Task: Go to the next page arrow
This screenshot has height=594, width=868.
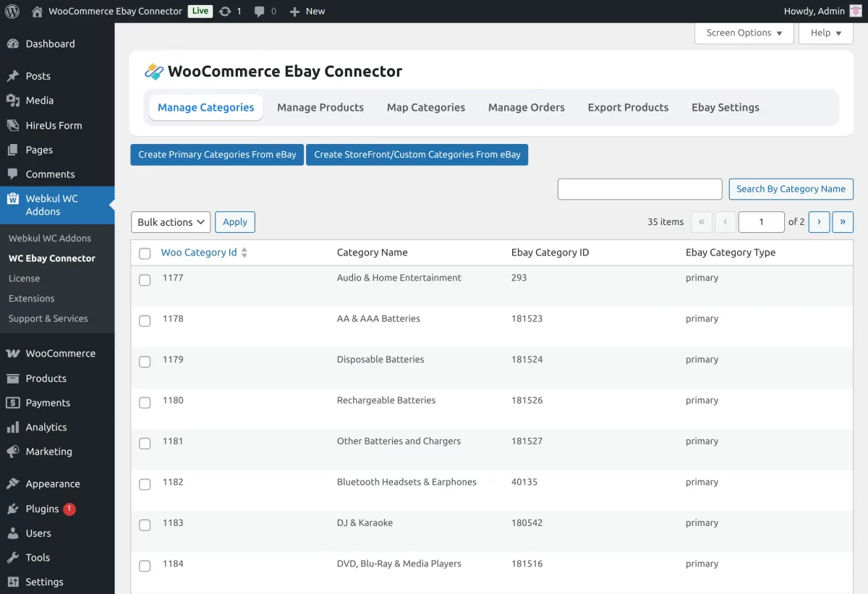Action: [819, 222]
